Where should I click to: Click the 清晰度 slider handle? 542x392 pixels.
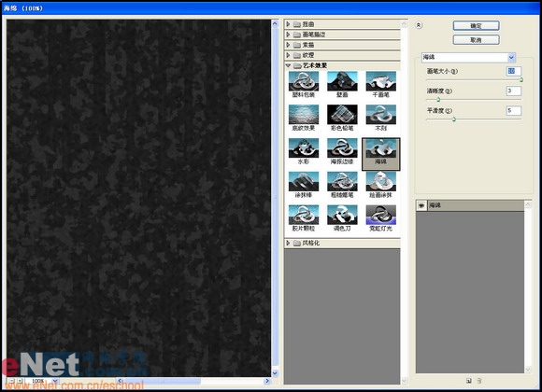click(438, 100)
